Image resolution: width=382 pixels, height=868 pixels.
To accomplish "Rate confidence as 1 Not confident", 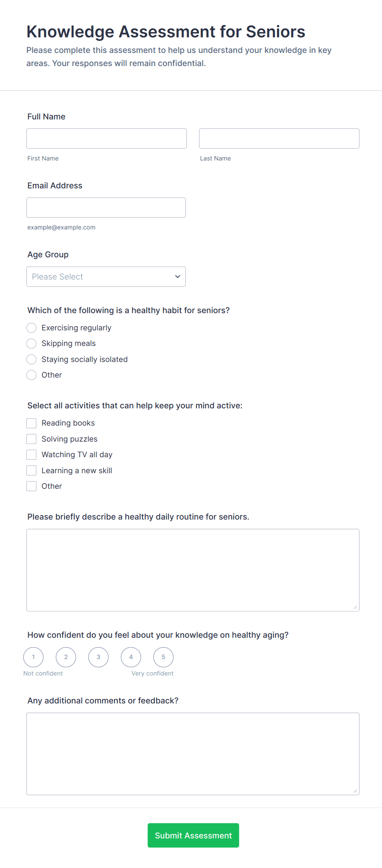I will [33, 657].
